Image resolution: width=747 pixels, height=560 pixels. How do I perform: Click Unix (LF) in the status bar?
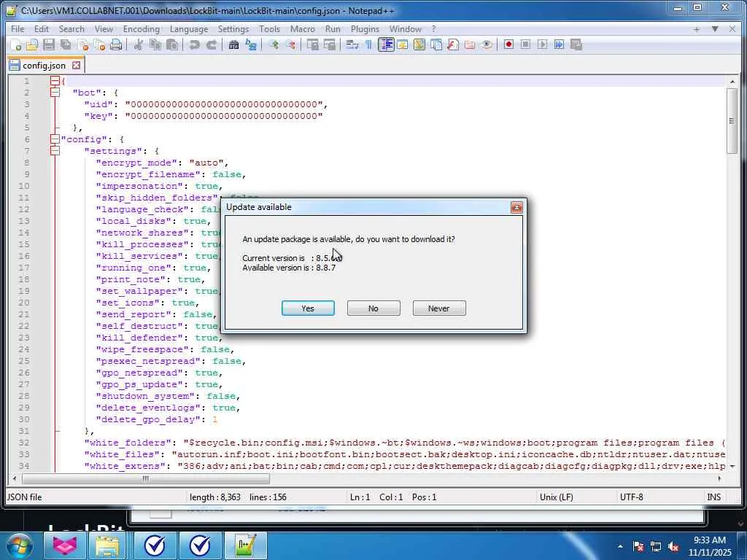pos(556,497)
